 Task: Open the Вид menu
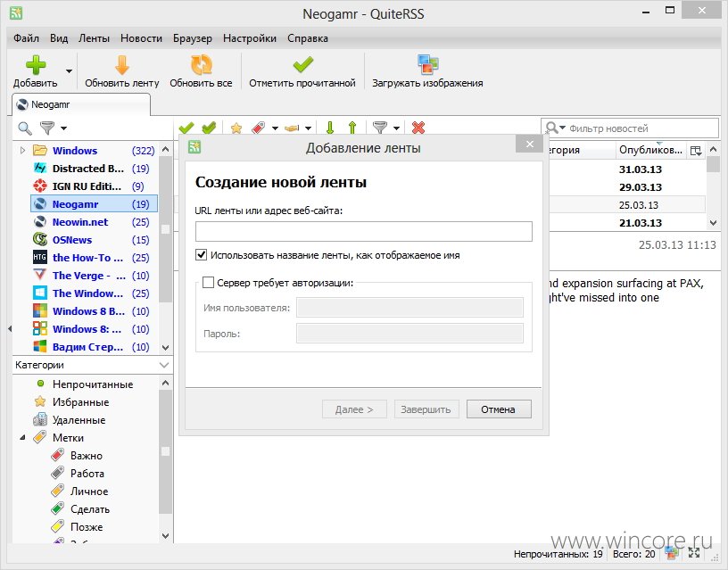tap(59, 38)
